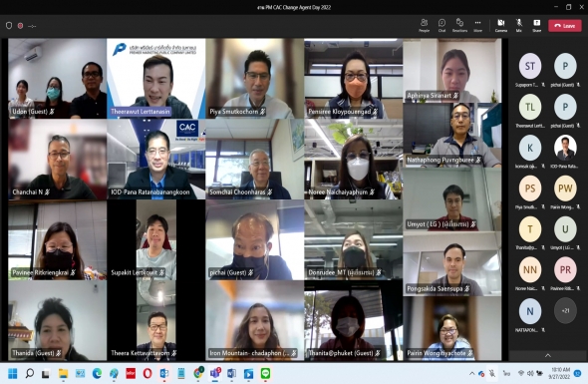Image resolution: width=588 pixels, height=384 pixels.
Task: Select Nathaphong Puvngburee video tile
Action: (x=452, y=135)
